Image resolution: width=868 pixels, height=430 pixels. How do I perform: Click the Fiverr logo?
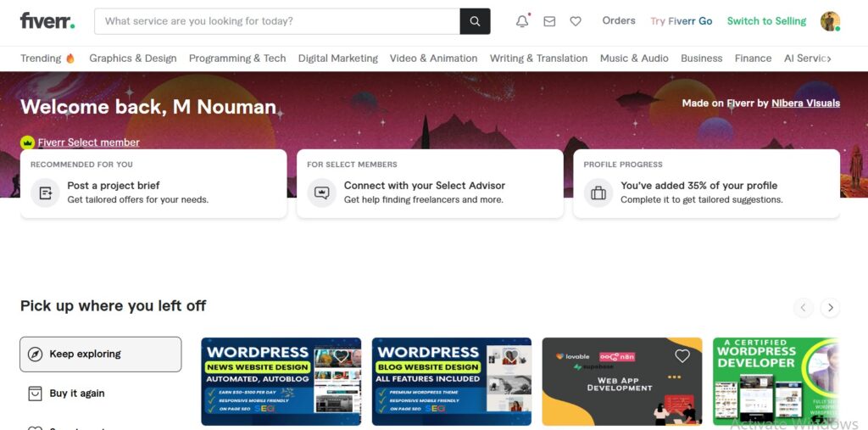coord(47,21)
